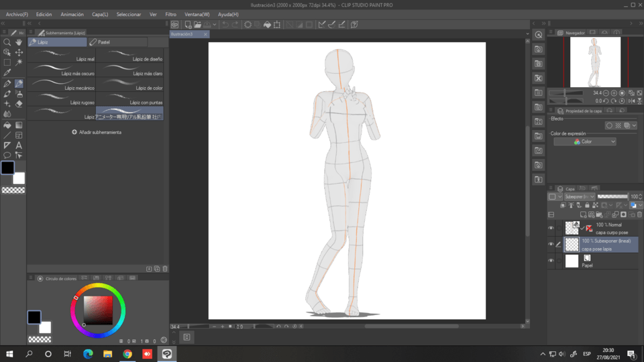Image resolution: width=644 pixels, height=362 pixels.
Task: Switch to the Pastel sub tool tab
Action: (x=117, y=42)
